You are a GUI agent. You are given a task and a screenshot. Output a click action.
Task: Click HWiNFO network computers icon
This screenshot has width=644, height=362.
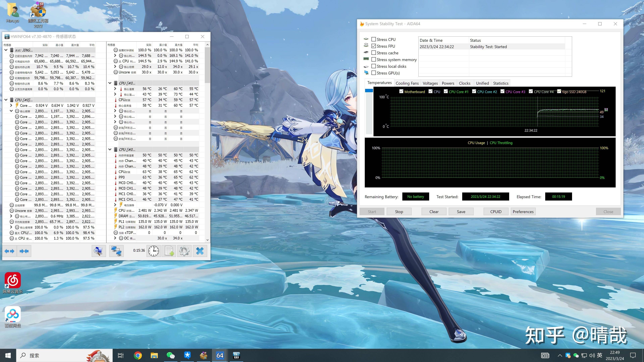pyautogui.click(x=116, y=251)
